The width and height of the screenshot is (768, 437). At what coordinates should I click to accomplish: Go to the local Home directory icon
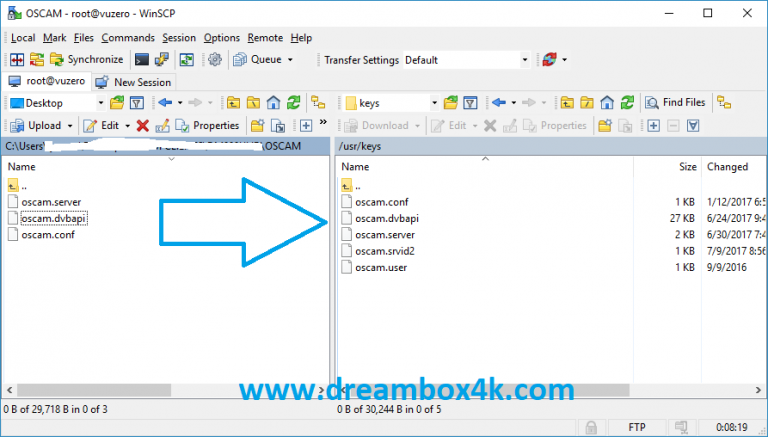[273, 103]
